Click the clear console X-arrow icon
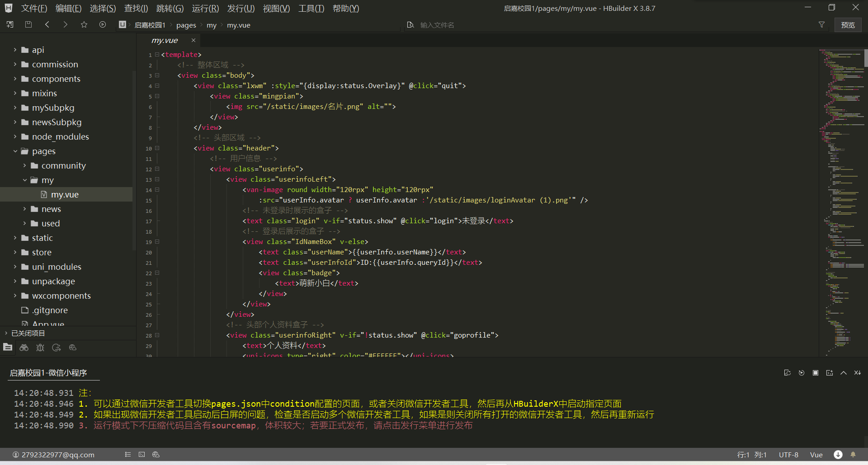The image size is (868, 465). pyautogui.click(x=857, y=373)
